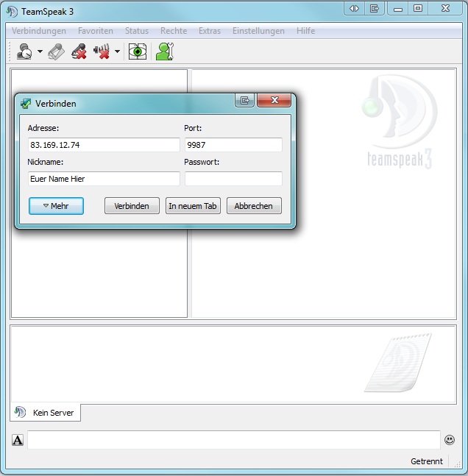Toggle the Away status eye icon
This screenshot has height=476, width=468.
(138, 51)
